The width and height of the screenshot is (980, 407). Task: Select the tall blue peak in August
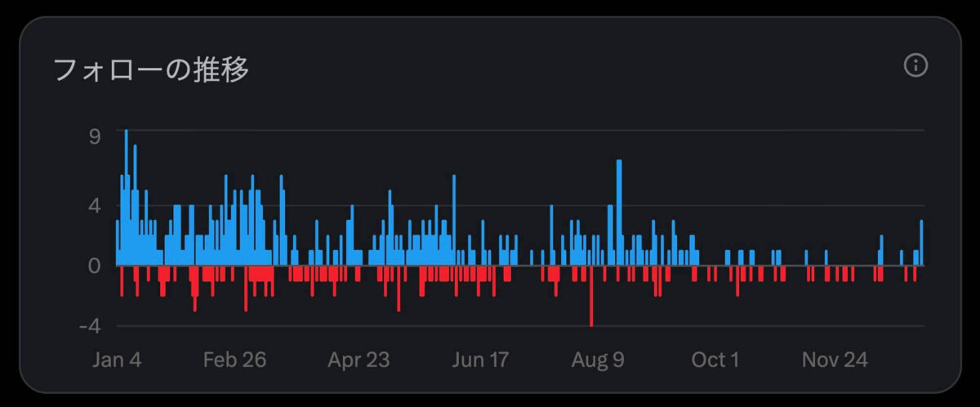[x=619, y=212]
